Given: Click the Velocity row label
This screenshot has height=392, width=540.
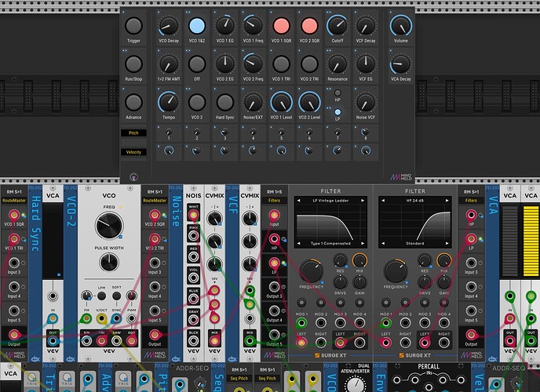Looking at the screenshot, I should tap(133, 152).
